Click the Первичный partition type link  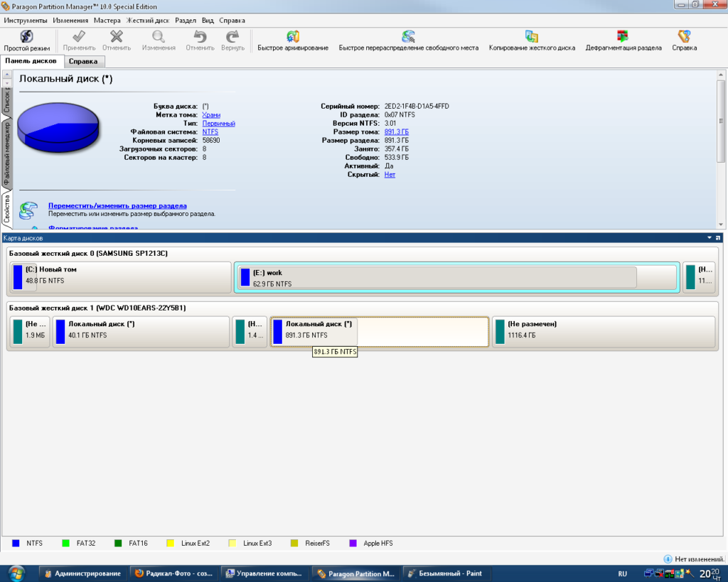tap(219, 124)
